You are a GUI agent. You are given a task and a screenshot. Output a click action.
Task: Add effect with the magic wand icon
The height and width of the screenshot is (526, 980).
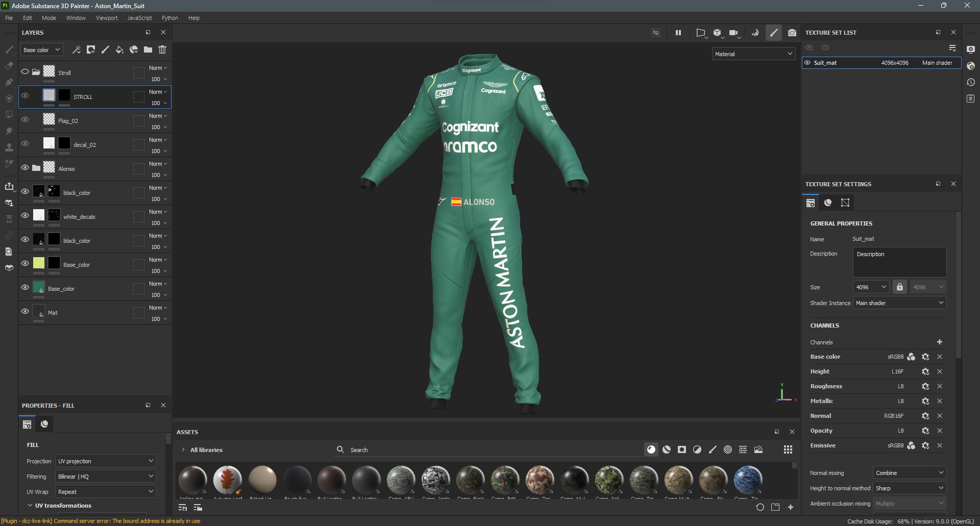[x=77, y=49]
